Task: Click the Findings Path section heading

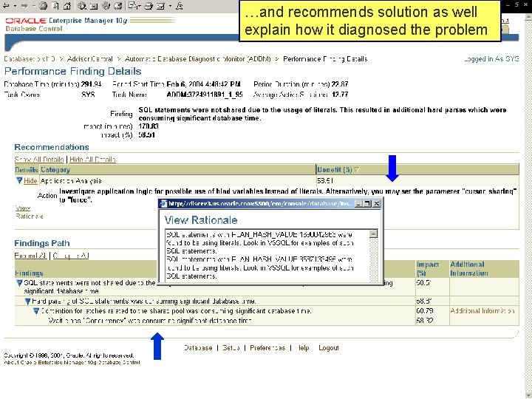Action: point(41,243)
